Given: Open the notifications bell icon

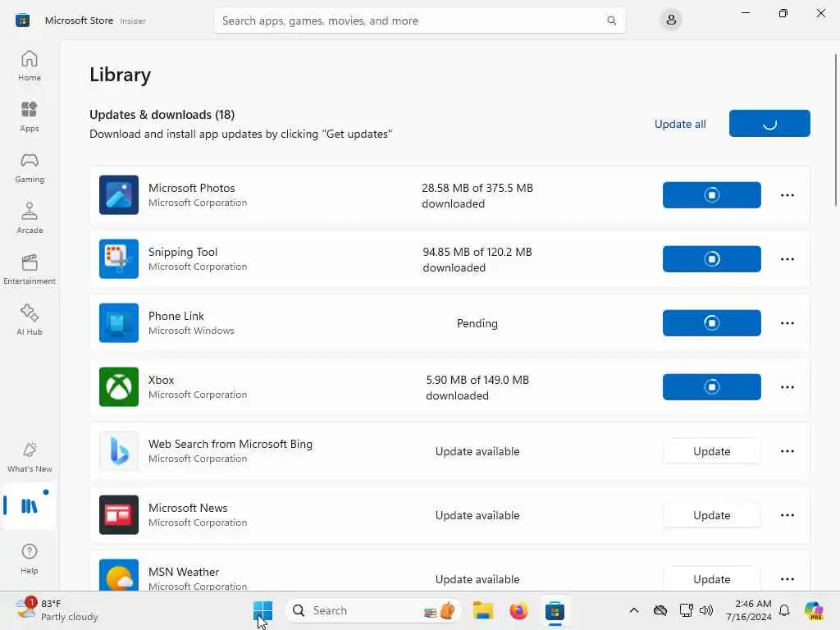Looking at the screenshot, I should pyautogui.click(x=784, y=610).
